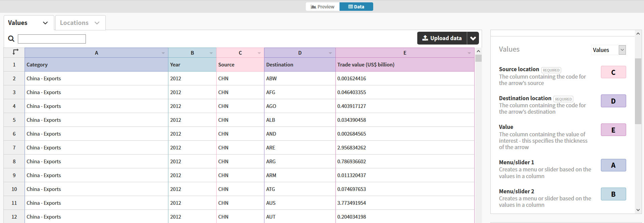This screenshot has height=223, width=644.
Task: Click the 2012 cell in row 5
Action: [x=192, y=120]
